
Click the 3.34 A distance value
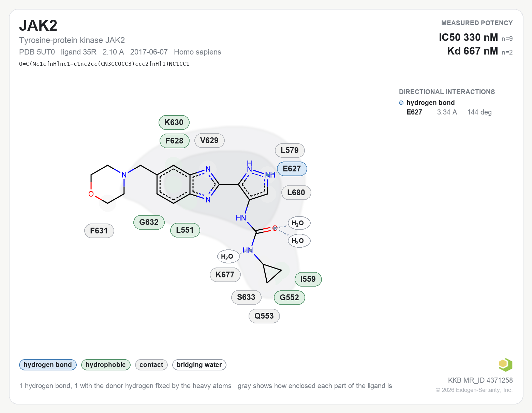pos(447,112)
